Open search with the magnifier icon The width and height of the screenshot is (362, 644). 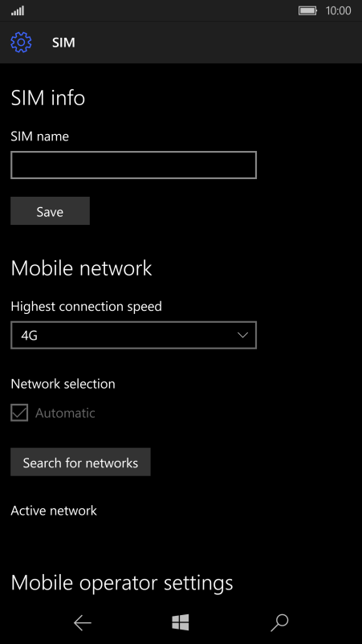279,623
